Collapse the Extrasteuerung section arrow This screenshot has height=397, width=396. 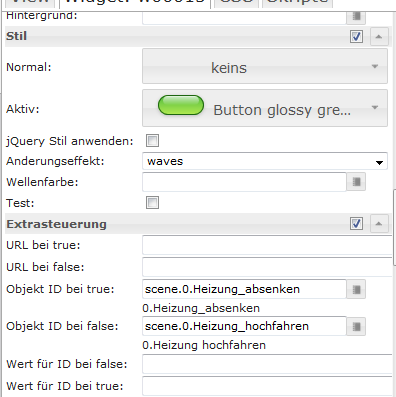[379, 224]
